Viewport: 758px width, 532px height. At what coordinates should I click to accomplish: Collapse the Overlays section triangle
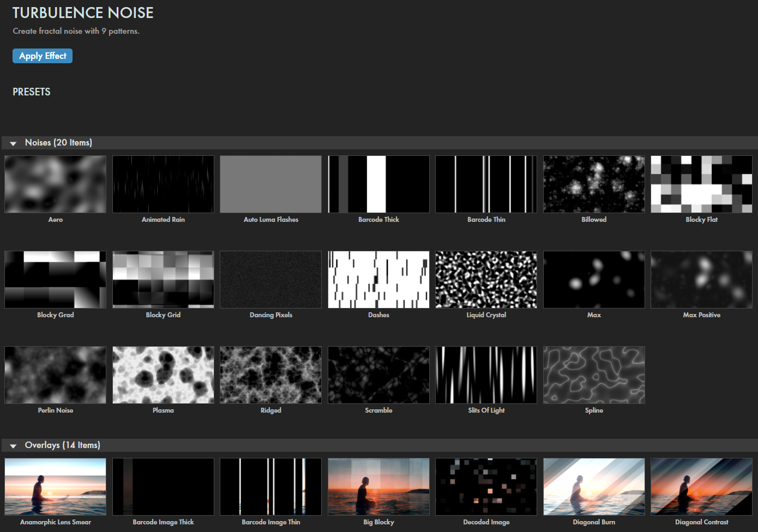click(x=13, y=446)
